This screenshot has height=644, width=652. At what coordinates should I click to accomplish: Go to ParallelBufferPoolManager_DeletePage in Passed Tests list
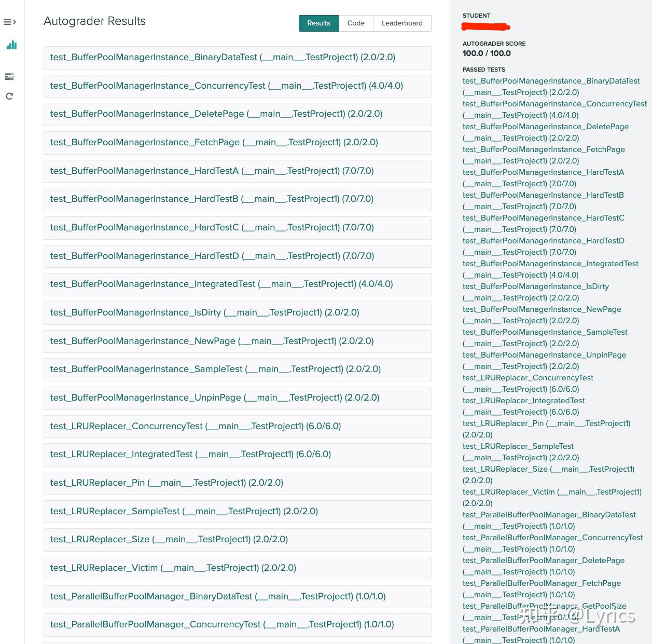(x=544, y=566)
